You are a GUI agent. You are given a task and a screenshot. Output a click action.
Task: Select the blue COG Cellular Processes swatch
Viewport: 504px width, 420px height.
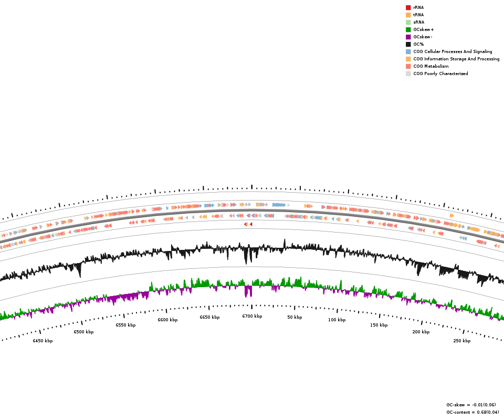coord(408,52)
